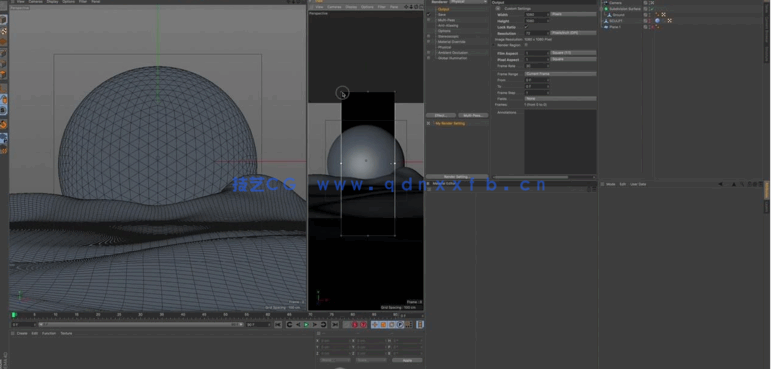Image resolution: width=775 pixels, height=369 pixels.
Task: Toggle the Position keyframe icon
Action: click(375, 325)
